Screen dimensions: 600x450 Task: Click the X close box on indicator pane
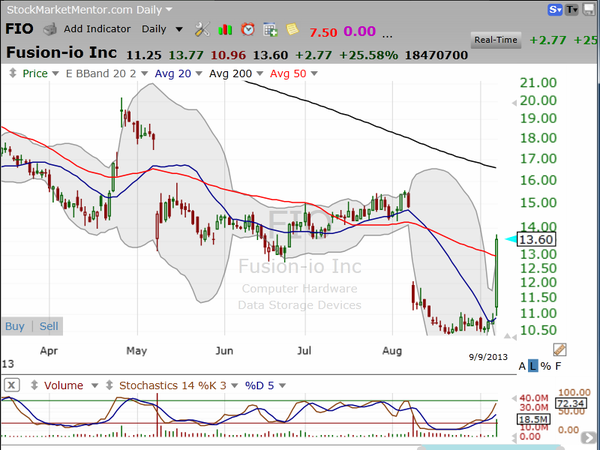tap(11, 385)
